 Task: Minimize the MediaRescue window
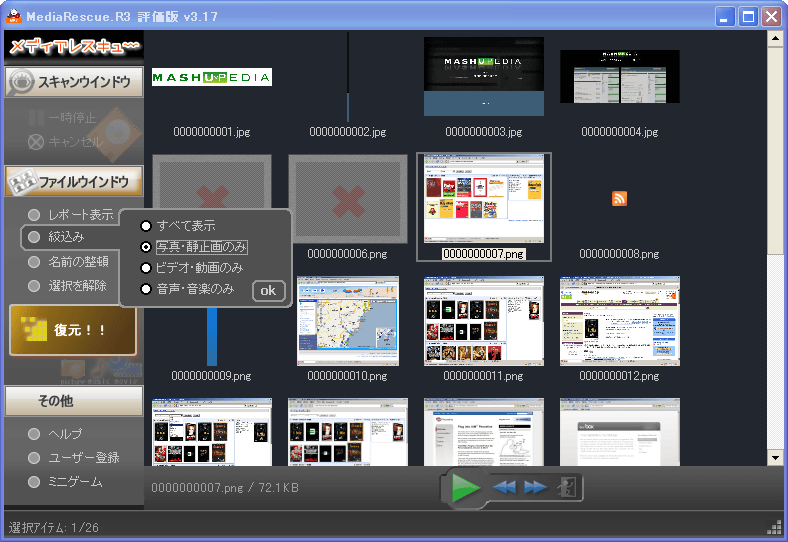point(724,17)
